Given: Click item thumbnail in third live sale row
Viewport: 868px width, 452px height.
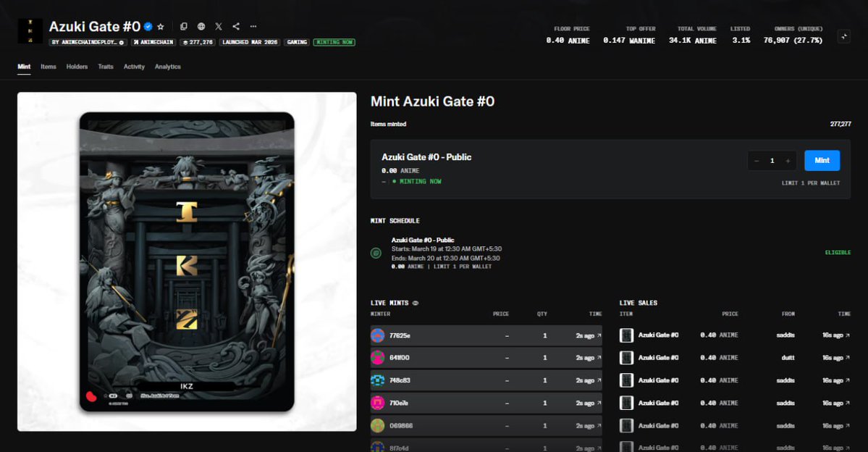Looking at the screenshot, I should [x=626, y=380].
